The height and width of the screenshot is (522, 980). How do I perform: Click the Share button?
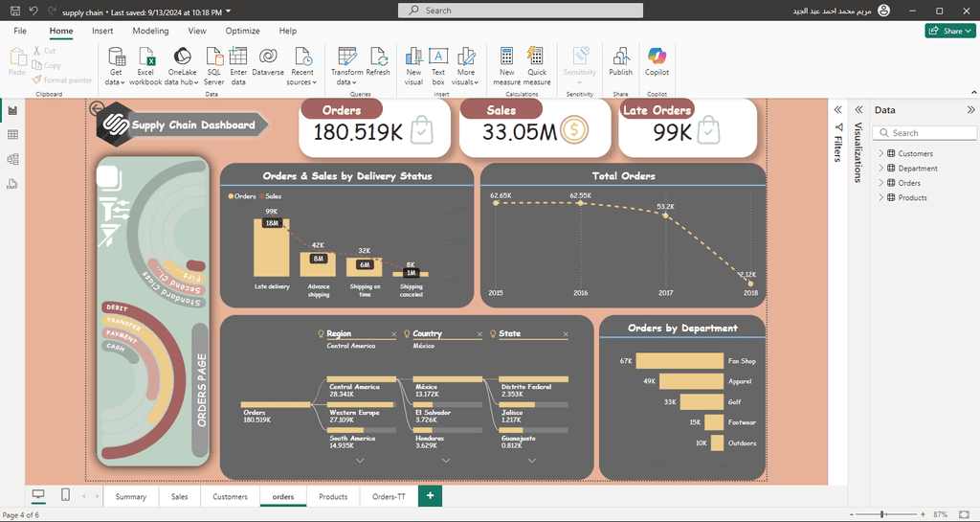pos(950,31)
